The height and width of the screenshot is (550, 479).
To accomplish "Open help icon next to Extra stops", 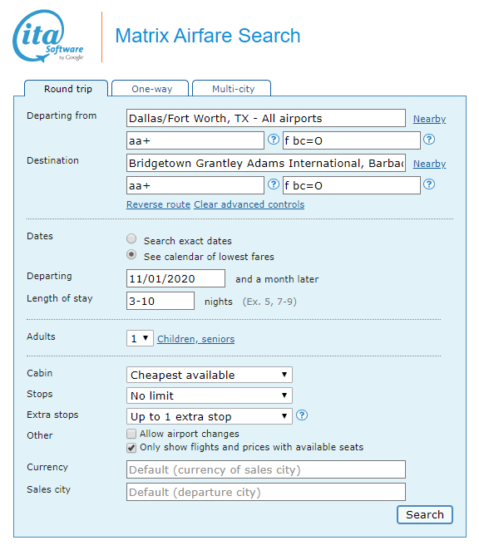I will pyautogui.click(x=302, y=415).
